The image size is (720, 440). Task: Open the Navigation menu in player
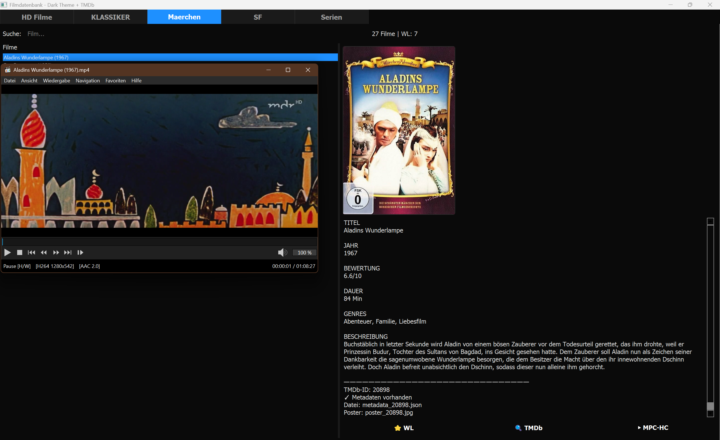point(88,80)
